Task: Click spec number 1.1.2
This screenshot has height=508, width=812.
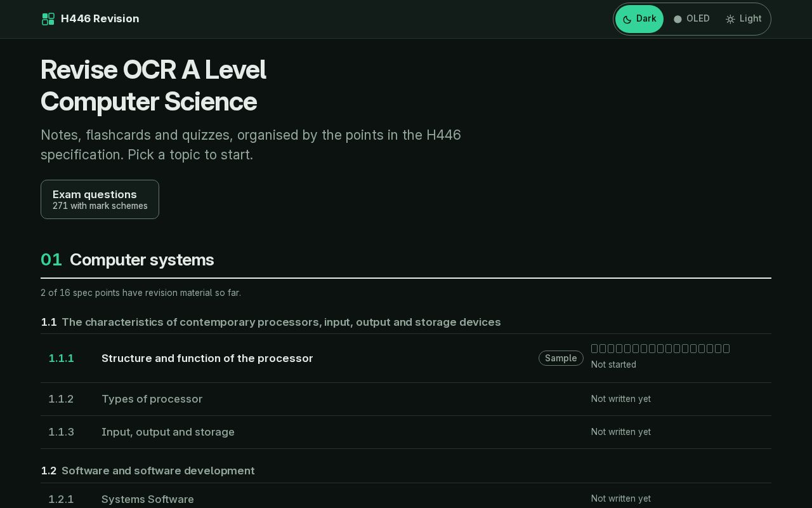Action: point(61,399)
